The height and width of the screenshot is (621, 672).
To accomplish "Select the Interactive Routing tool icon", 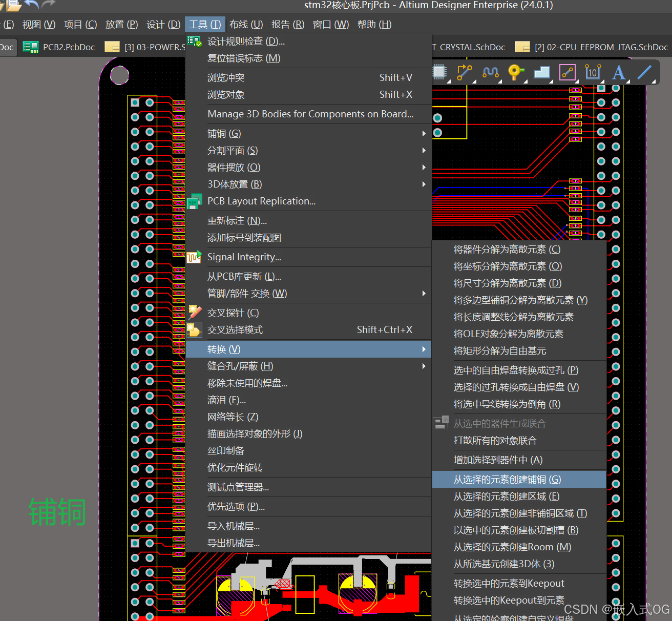I will point(465,72).
